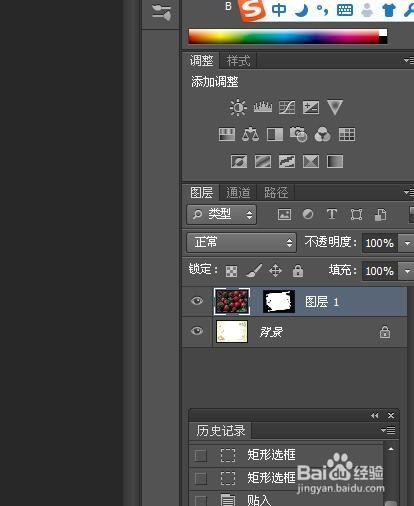Viewport: 414px width, 506px height.
Task: Filter layers by adjustment layers
Action: [x=308, y=214]
